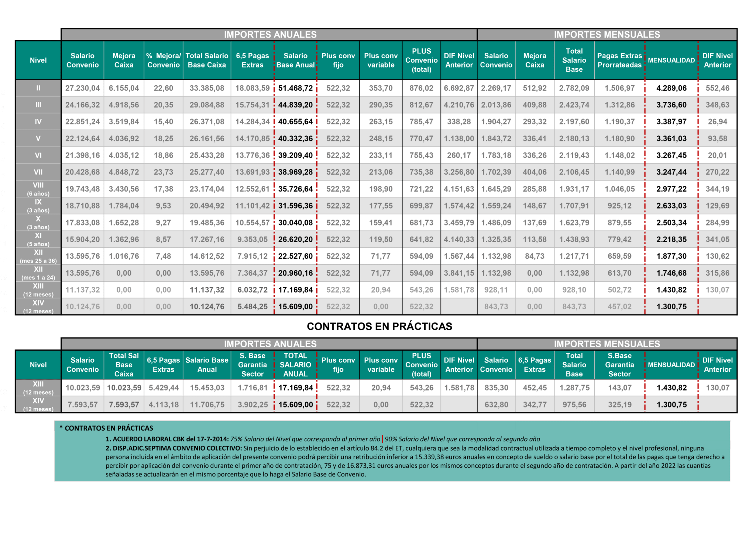Click the TOTAL SALARIO ANUAL header
Viewport: 756px width, 537px height.
pos(295,365)
